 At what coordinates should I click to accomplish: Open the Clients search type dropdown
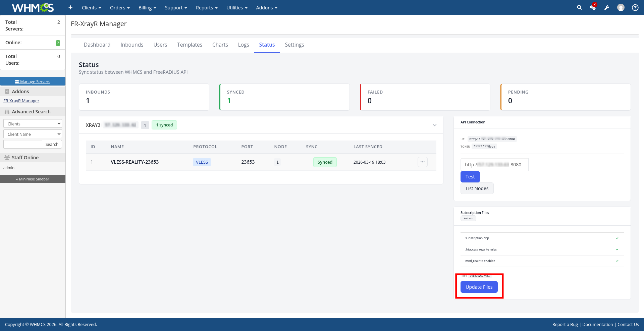point(33,124)
